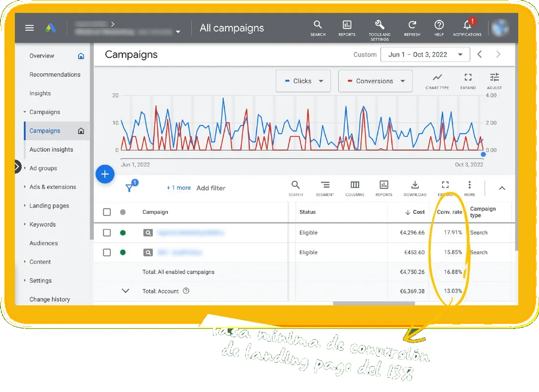
Task: Open the Help icon
Action: coord(439,28)
